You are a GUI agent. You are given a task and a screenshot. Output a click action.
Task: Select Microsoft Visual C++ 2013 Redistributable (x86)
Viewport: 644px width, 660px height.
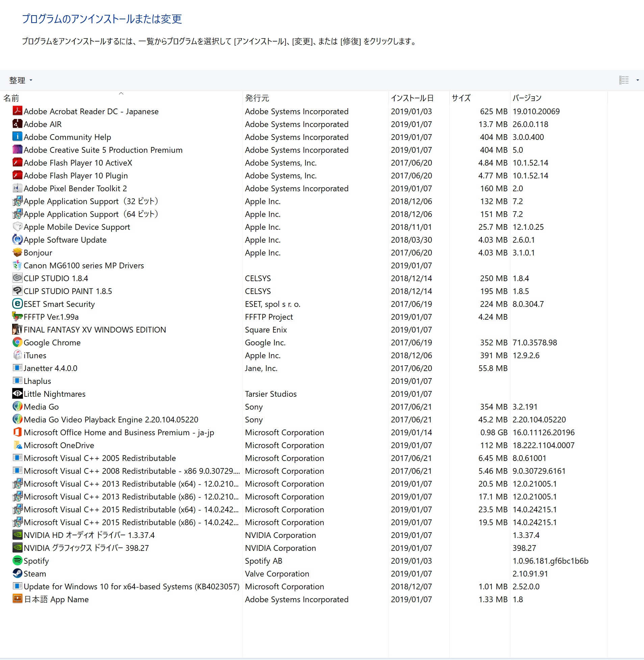tap(304, 497)
